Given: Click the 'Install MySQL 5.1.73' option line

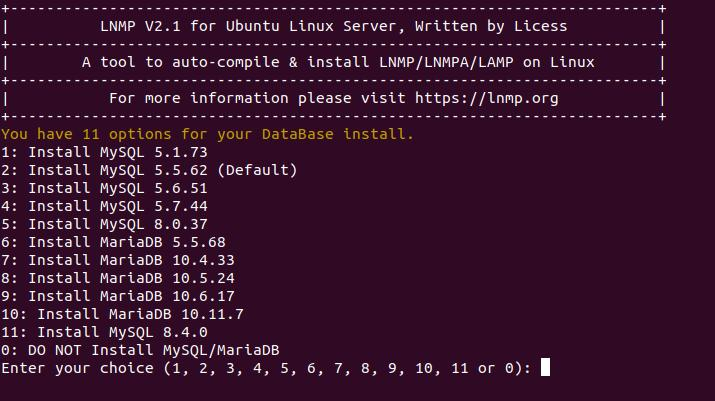Looking at the screenshot, I should pyautogui.click(x=104, y=152).
